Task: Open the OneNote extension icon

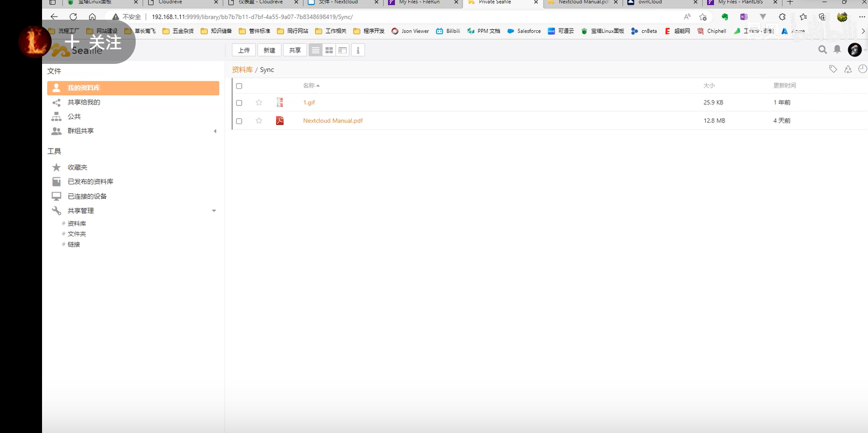Action: point(743,17)
